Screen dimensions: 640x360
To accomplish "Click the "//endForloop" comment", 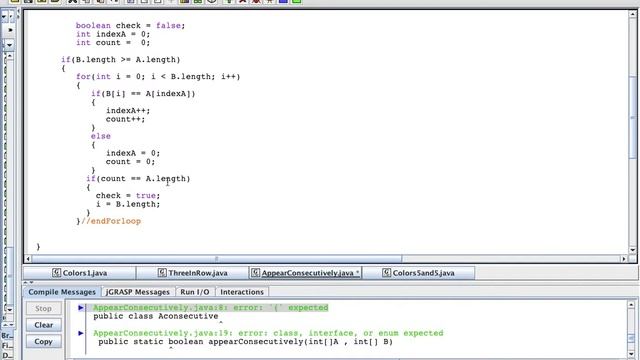I will pos(111,221).
